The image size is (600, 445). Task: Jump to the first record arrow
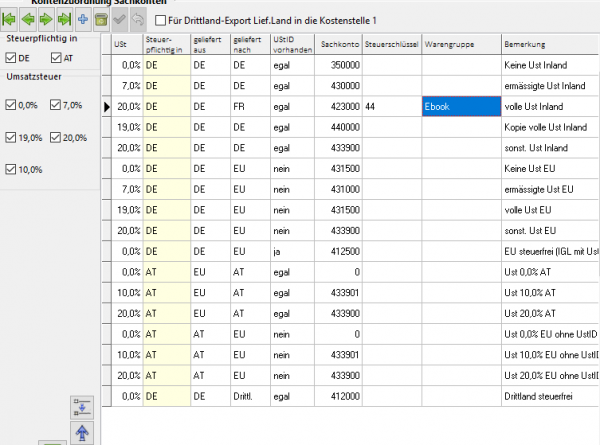coord(10,19)
